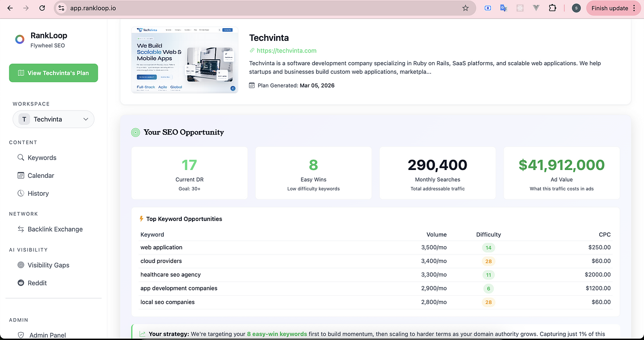The width and height of the screenshot is (644, 340).
Task: Open Google Translate from browser toolbar
Action: pos(504,8)
